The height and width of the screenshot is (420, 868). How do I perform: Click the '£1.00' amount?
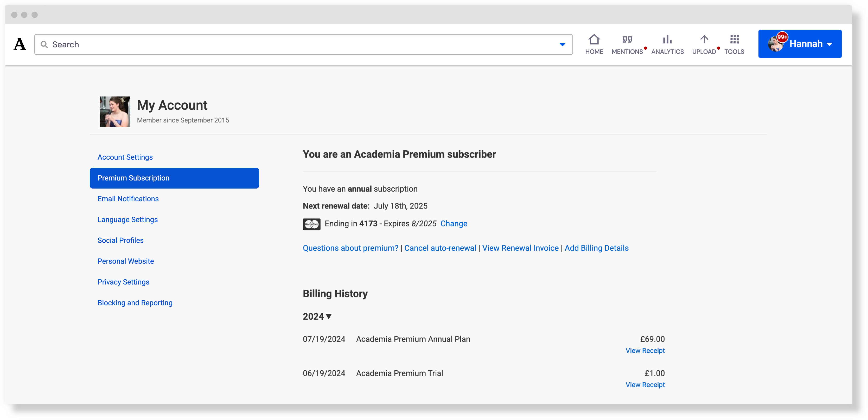[654, 373]
